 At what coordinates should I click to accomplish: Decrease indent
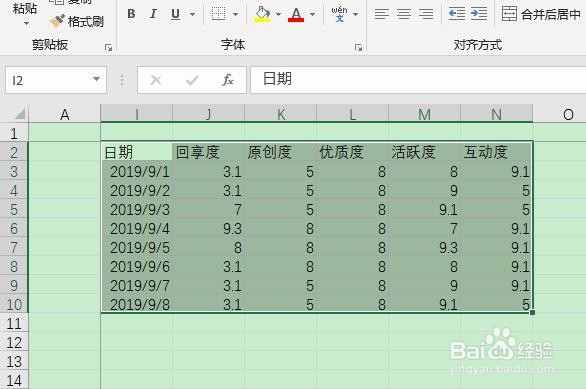coord(457,14)
